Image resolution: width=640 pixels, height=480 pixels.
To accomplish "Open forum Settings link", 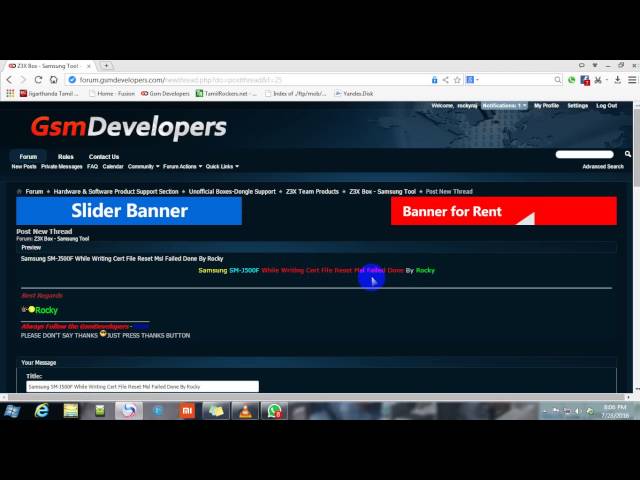I will coord(578,106).
